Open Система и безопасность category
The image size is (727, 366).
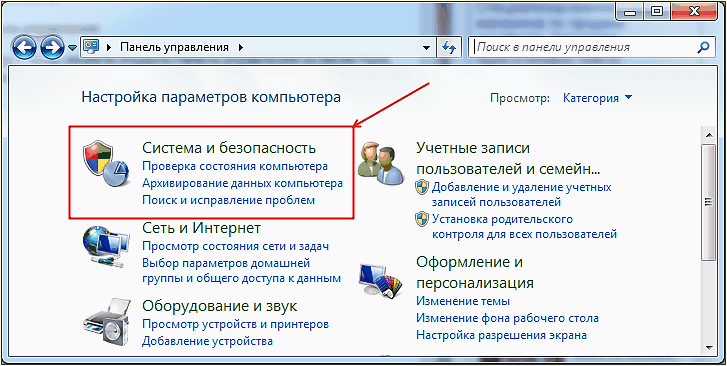pos(229,148)
